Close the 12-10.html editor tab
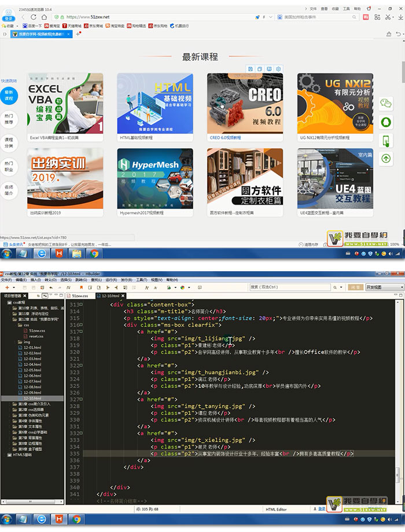The width and height of the screenshot is (405, 532). (x=124, y=296)
